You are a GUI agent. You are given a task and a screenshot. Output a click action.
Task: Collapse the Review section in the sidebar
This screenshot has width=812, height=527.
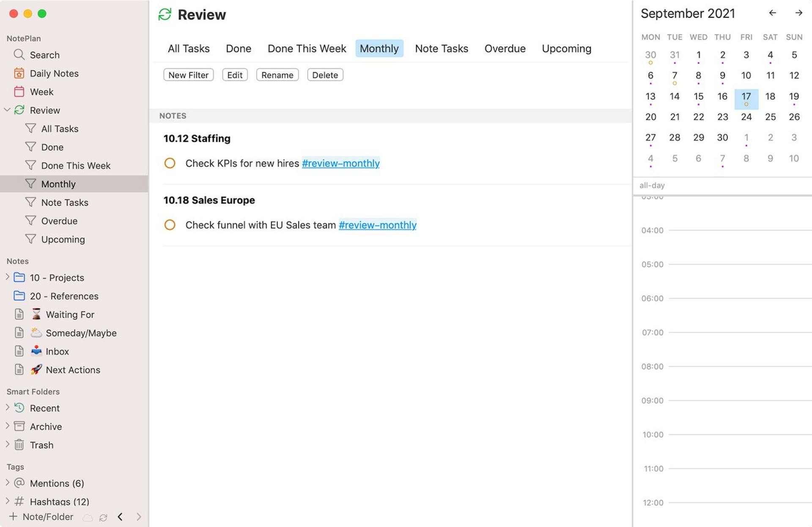[7, 110]
